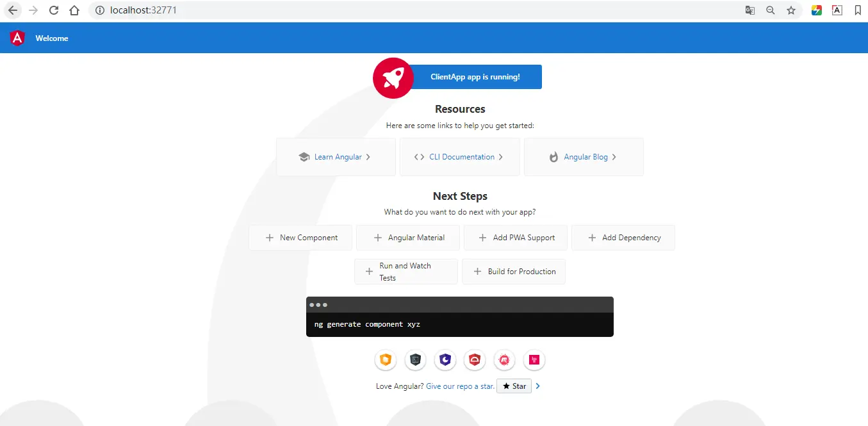Click the Angular logo in header
This screenshot has width=868, height=426.
(x=17, y=38)
